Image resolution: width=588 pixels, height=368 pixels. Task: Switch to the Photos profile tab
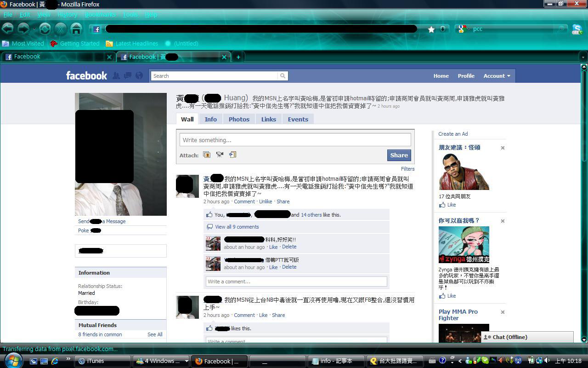tap(239, 119)
